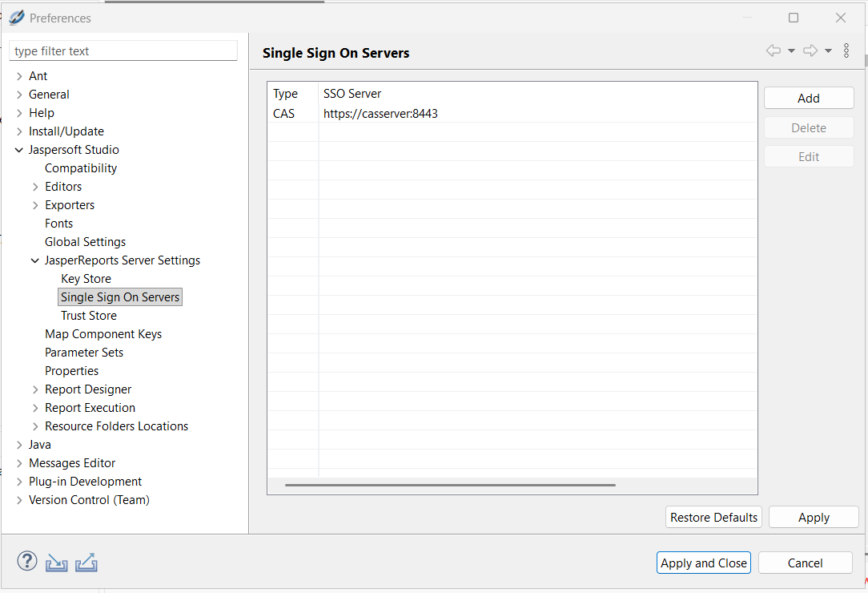Expand the Java tree node
The width and height of the screenshot is (868, 593).
(x=19, y=445)
